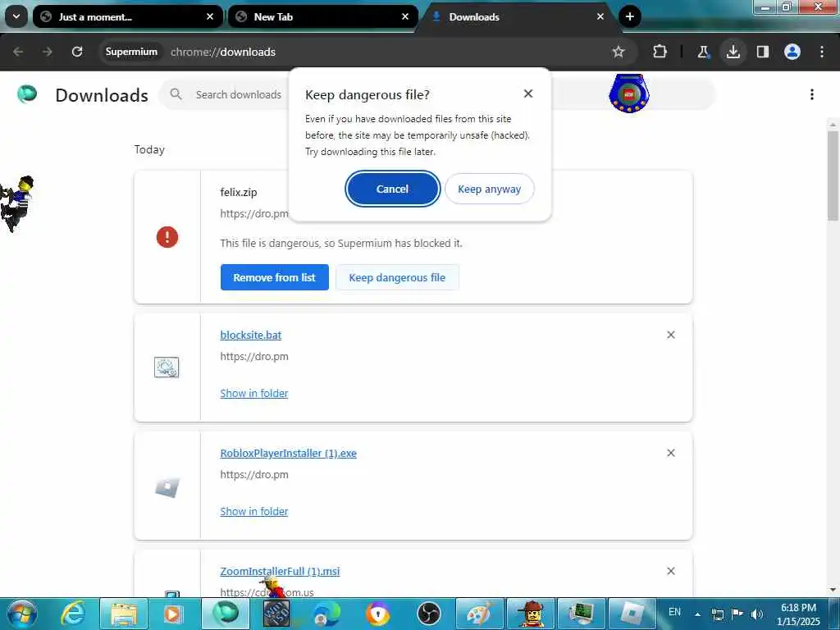840x630 pixels.
Task: Remove blocksite.bat entry with X
Action: tap(671, 335)
